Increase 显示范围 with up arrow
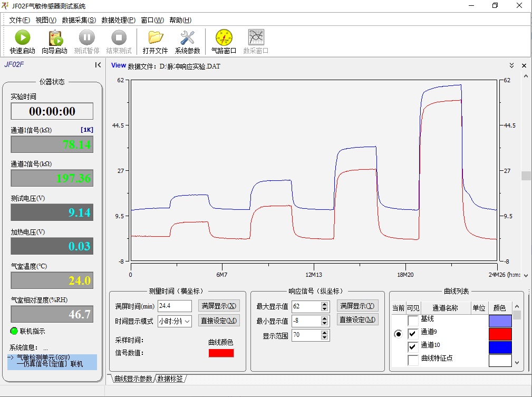Viewport: 532px width, 397px height. pyautogui.click(x=325, y=333)
